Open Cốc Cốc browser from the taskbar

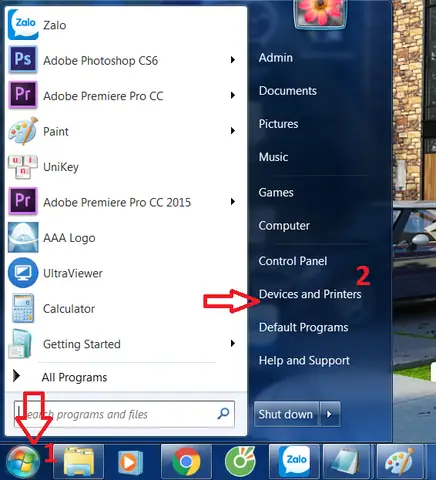coord(240,462)
